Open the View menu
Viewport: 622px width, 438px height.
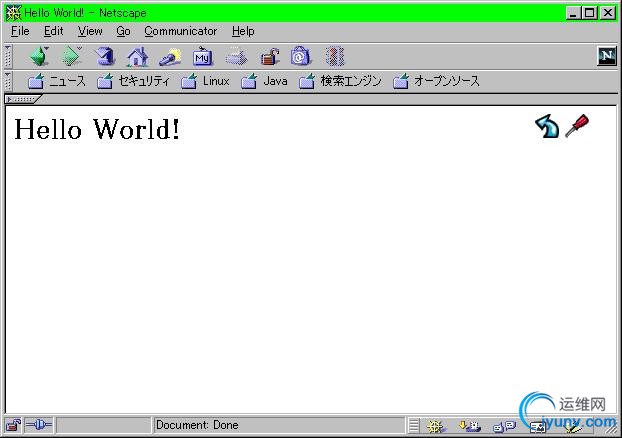(x=90, y=31)
